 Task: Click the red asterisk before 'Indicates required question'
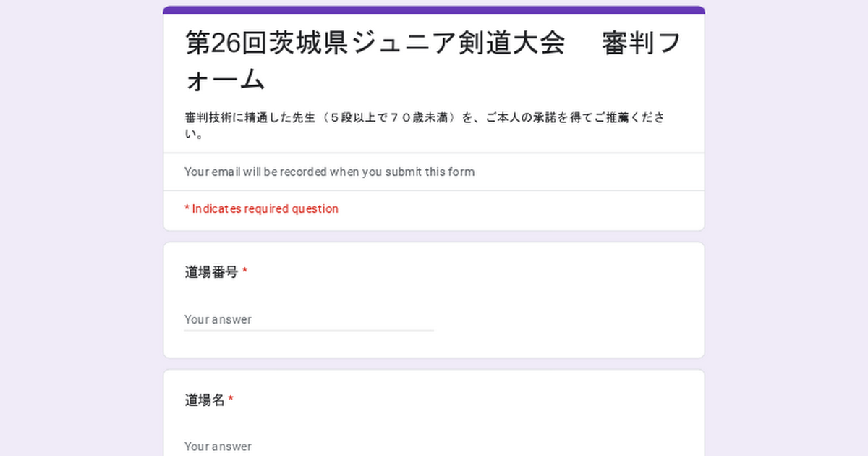pos(187,208)
